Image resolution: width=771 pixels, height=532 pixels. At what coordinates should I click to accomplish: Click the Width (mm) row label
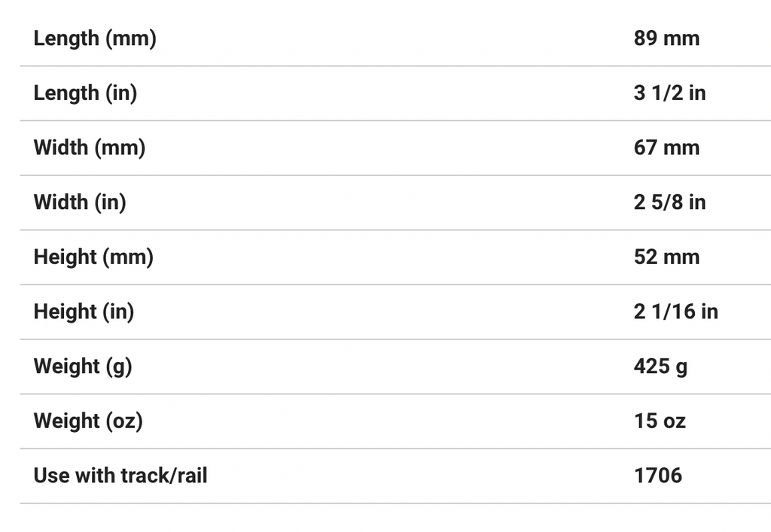tap(90, 147)
